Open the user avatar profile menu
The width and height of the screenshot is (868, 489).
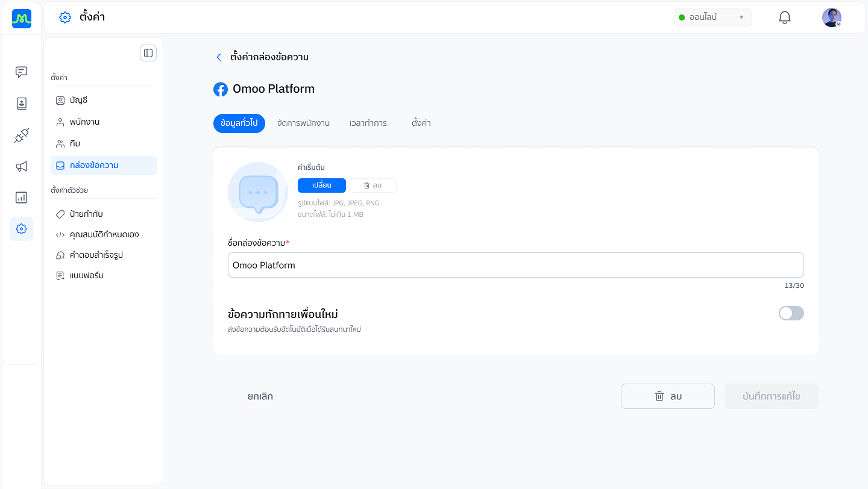(x=832, y=17)
